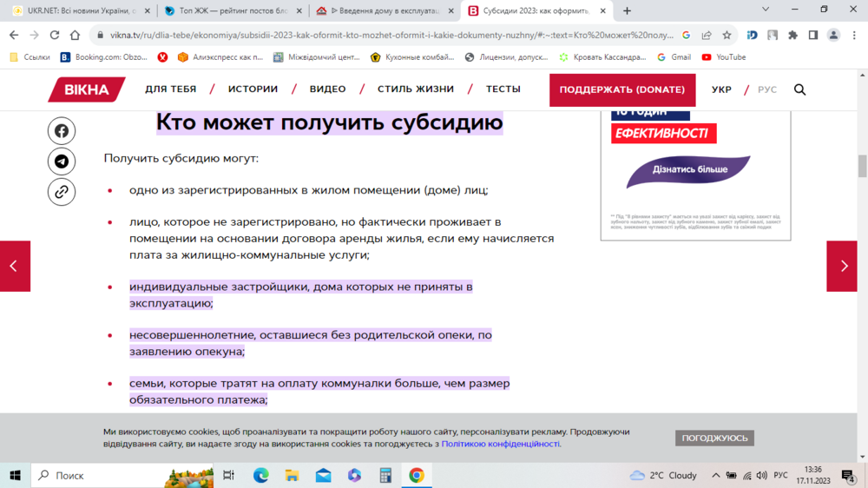Click ВІКНА logo
This screenshot has height=488, width=868.
(x=86, y=89)
